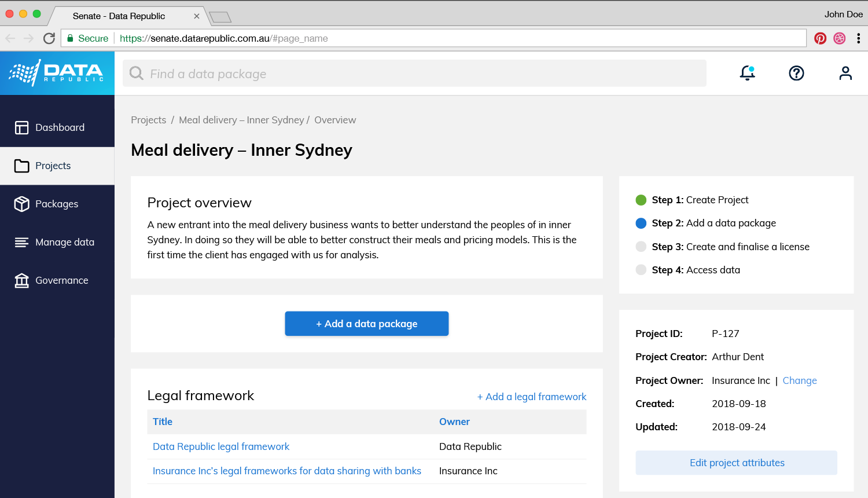Image resolution: width=868 pixels, height=498 pixels.
Task: Click the notifications bell icon
Action: pyautogui.click(x=747, y=73)
